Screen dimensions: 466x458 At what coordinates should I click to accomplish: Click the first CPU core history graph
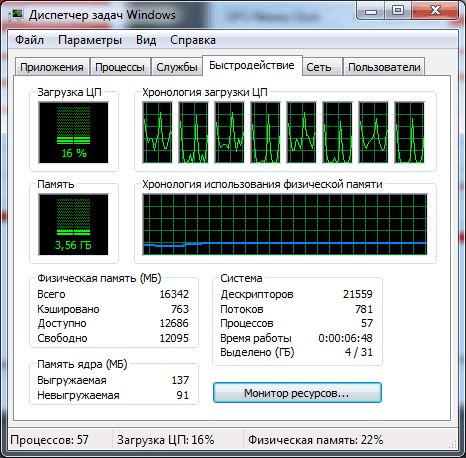(158, 133)
